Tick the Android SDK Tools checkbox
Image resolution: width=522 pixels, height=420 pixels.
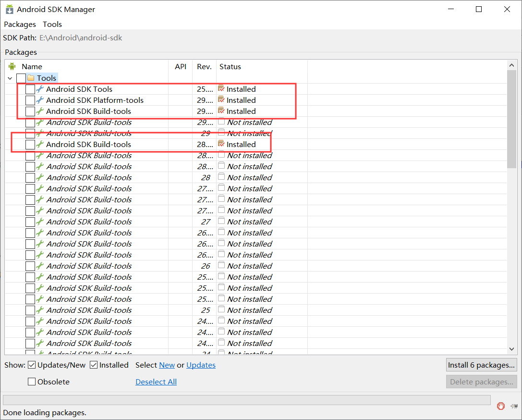click(x=30, y=89)
